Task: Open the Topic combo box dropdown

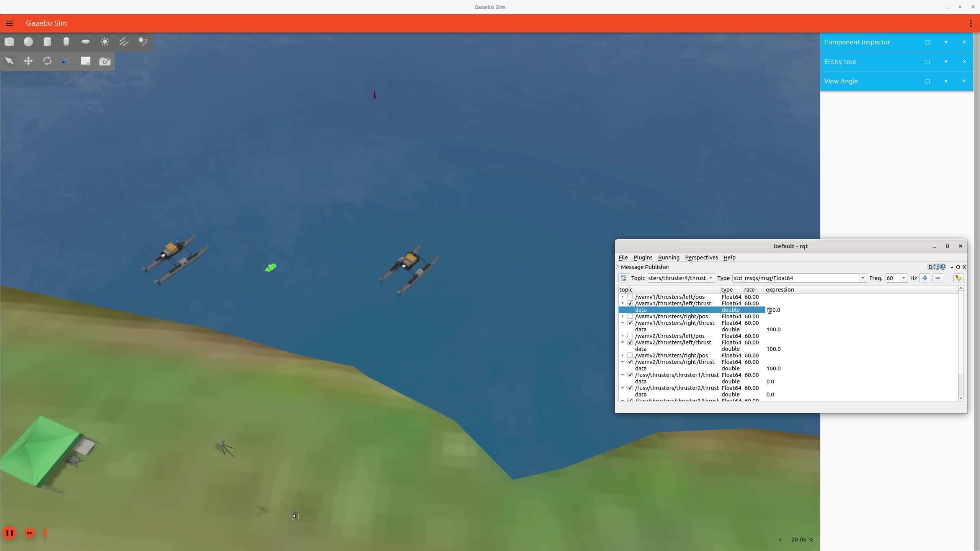Action: (710, 278)
